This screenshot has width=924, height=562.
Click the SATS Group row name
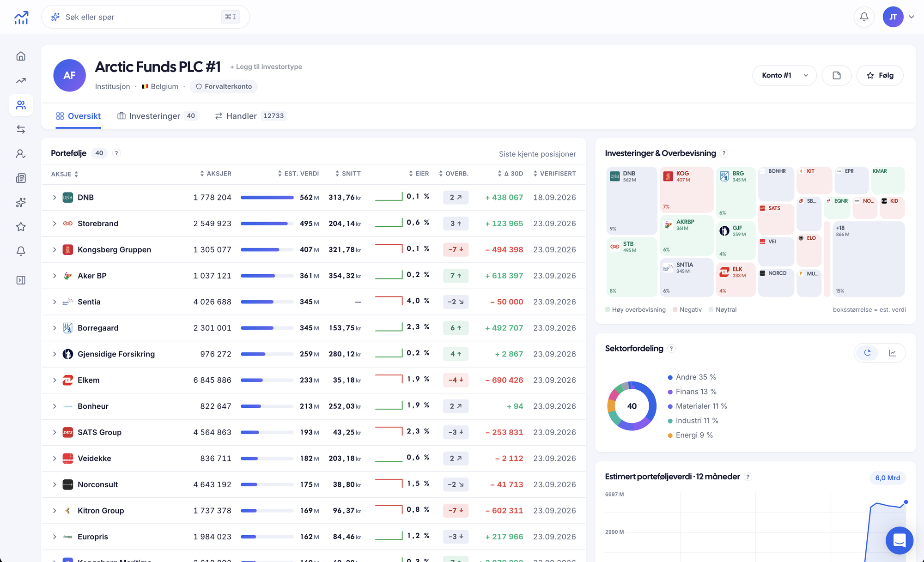pos(99,433)
